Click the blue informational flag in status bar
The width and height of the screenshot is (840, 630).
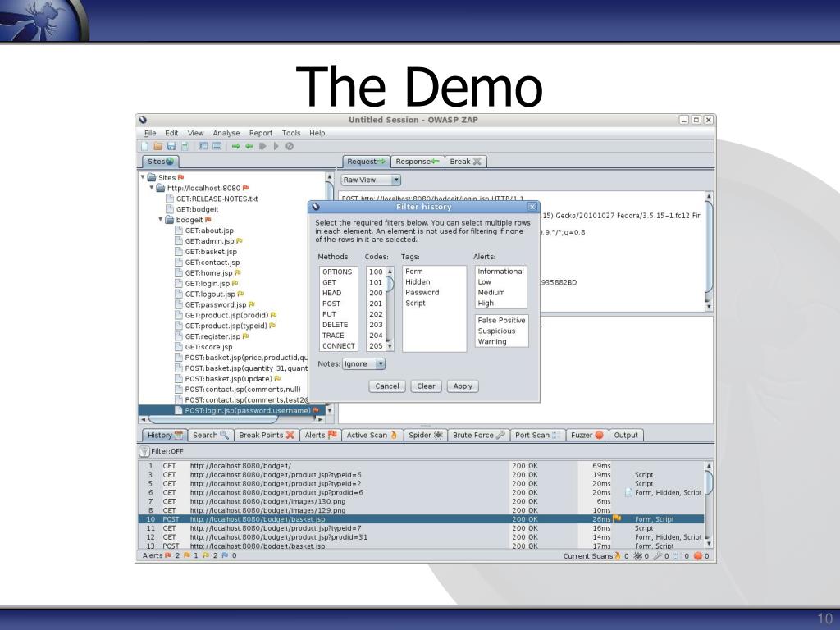tap(225, 555)
